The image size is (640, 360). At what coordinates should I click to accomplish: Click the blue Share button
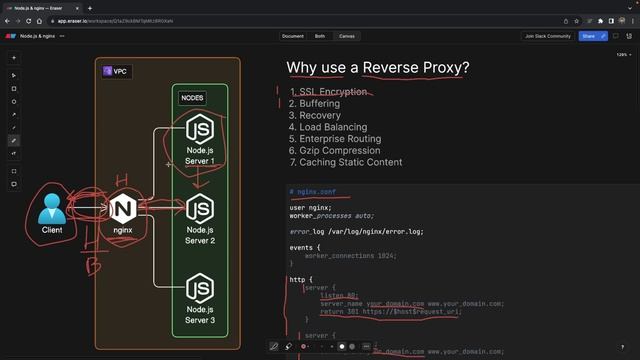click(593, 36)
